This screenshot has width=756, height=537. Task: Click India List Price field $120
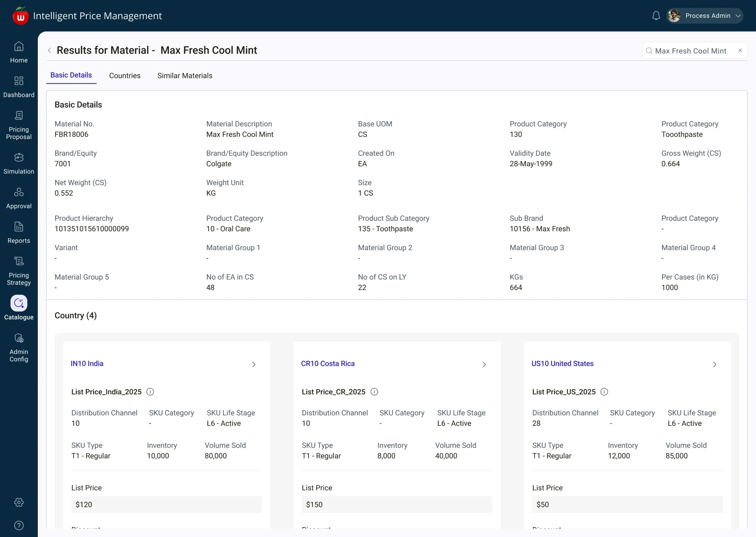[167, 505]
